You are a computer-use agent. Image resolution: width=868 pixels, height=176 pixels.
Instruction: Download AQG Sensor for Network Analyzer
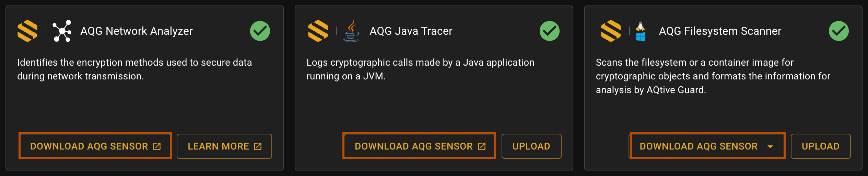(95, 146)
